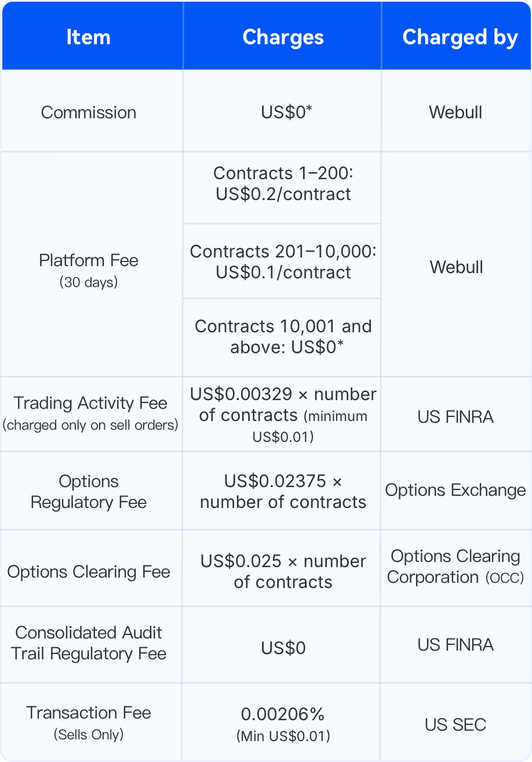Click the US$0.00329 × number of contracts cell
Screen dimensions: 532x762
click(x=283, y=414)
